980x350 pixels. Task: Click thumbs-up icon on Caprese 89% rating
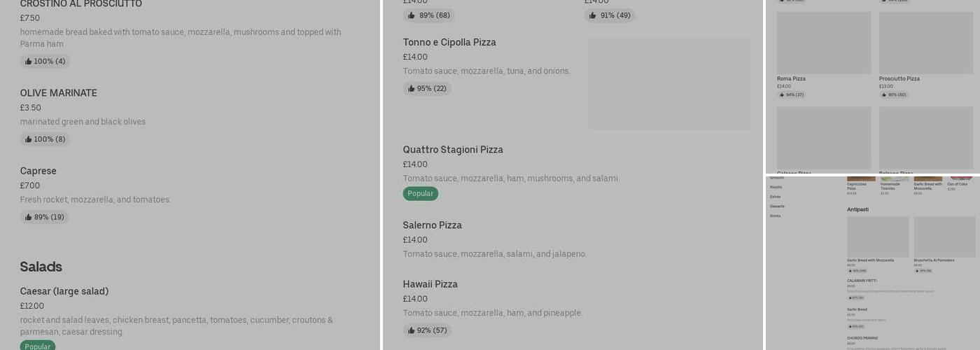click(x=29, y=217)
